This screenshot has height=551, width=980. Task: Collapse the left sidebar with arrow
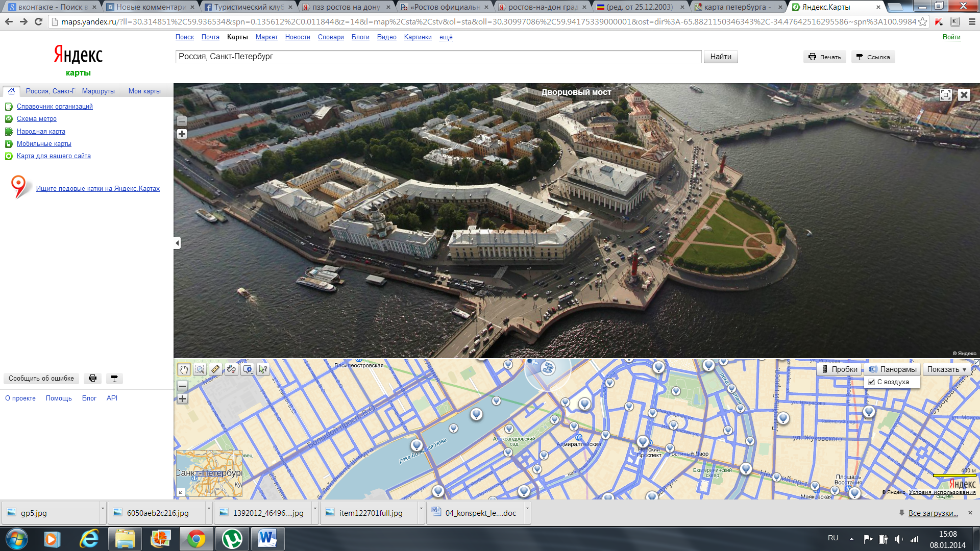[177, 243]
